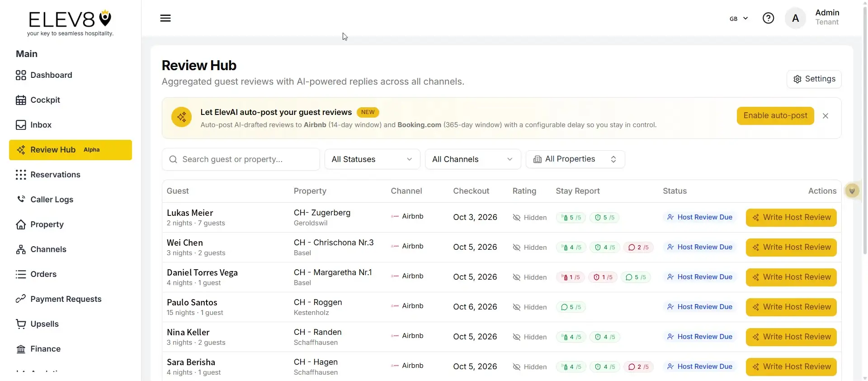Click the Checkout column header
This screenshot has width=868, height=381.
tap(471, 191)
